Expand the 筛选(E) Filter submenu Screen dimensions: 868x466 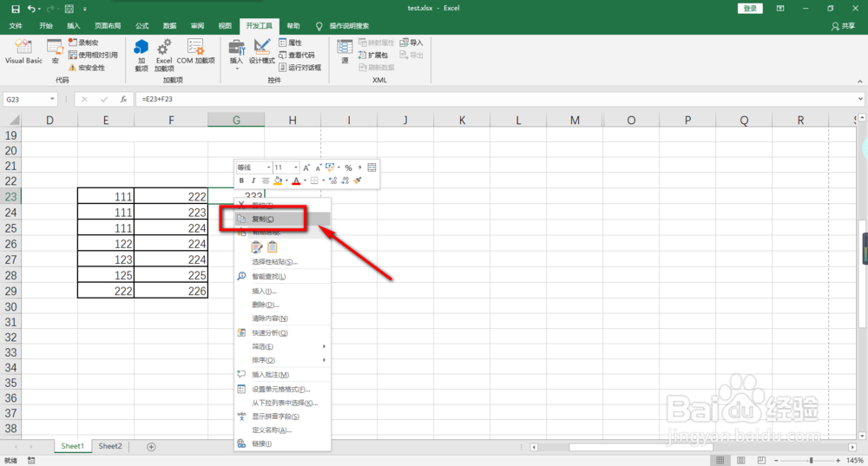point(282,346)
